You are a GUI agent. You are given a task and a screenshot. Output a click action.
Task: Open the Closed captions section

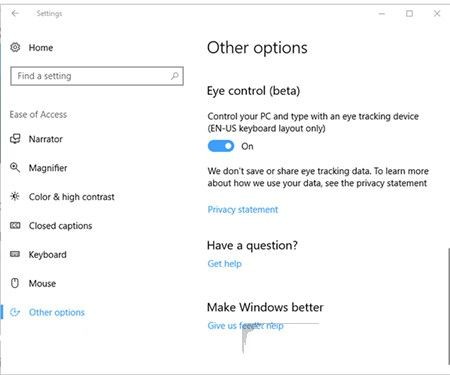click(60, 226)
